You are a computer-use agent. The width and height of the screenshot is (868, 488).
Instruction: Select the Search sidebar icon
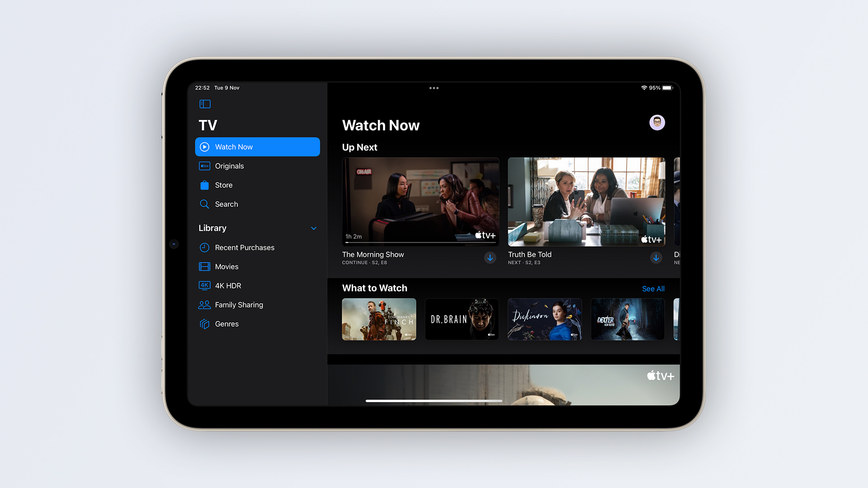tap(205, 204)
